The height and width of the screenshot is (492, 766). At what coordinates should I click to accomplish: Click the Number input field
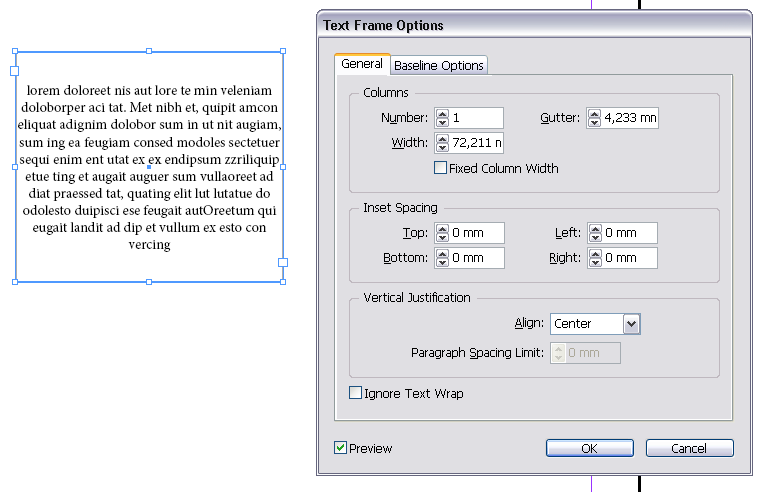pos(476,118)
